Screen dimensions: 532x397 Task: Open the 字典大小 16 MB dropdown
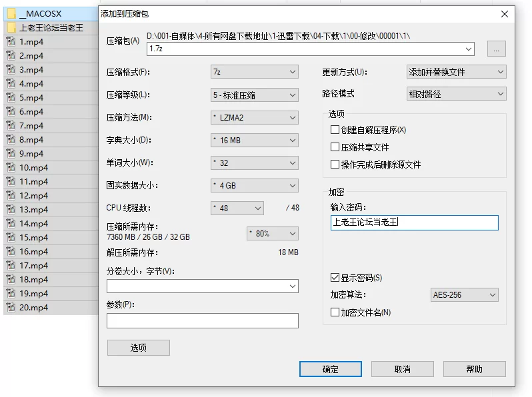click(x=255, y=141)
